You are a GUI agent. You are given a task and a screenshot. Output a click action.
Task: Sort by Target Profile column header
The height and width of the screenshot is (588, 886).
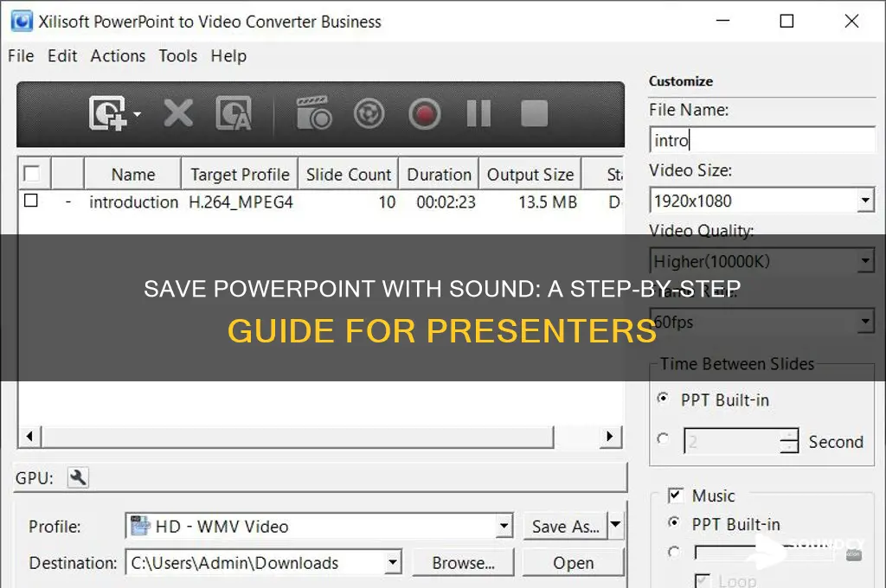click(x=240, y=174)
